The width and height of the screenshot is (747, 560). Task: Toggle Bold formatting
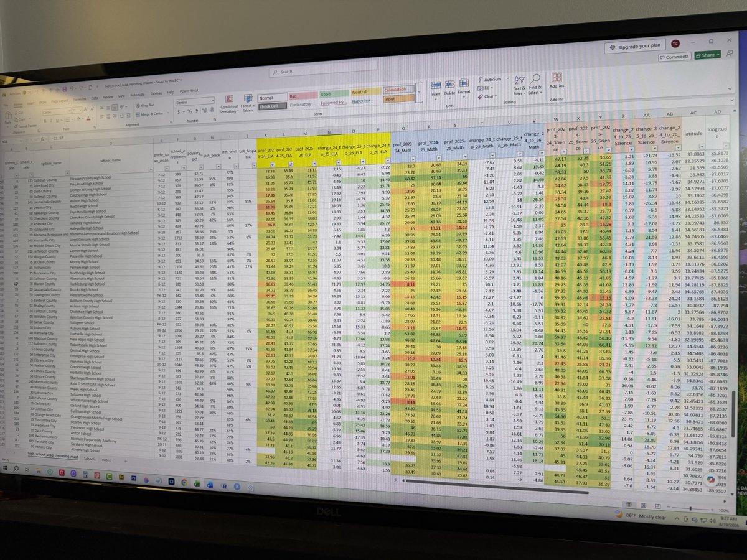pos(45,121)
